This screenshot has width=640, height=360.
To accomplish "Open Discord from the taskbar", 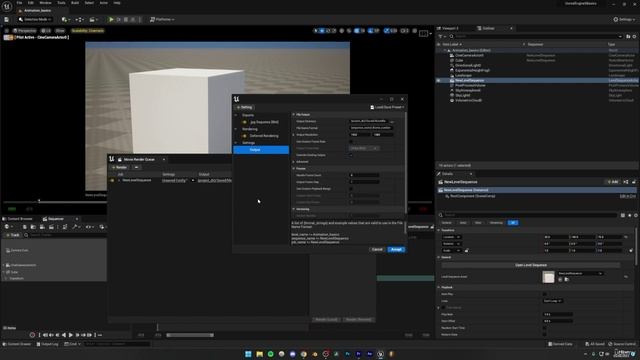I will (292, 354).
